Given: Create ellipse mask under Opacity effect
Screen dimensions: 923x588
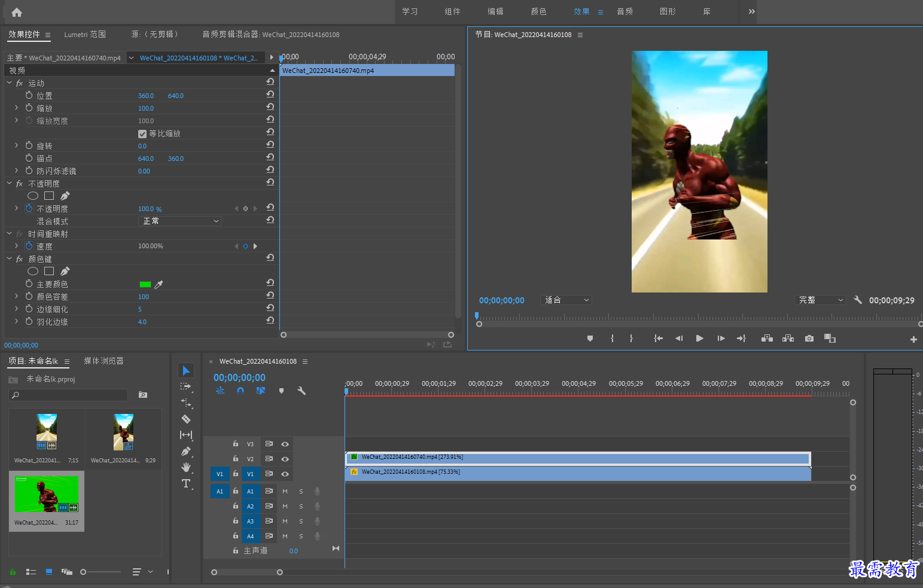Looking at the screenshot, I should [33, 196].
